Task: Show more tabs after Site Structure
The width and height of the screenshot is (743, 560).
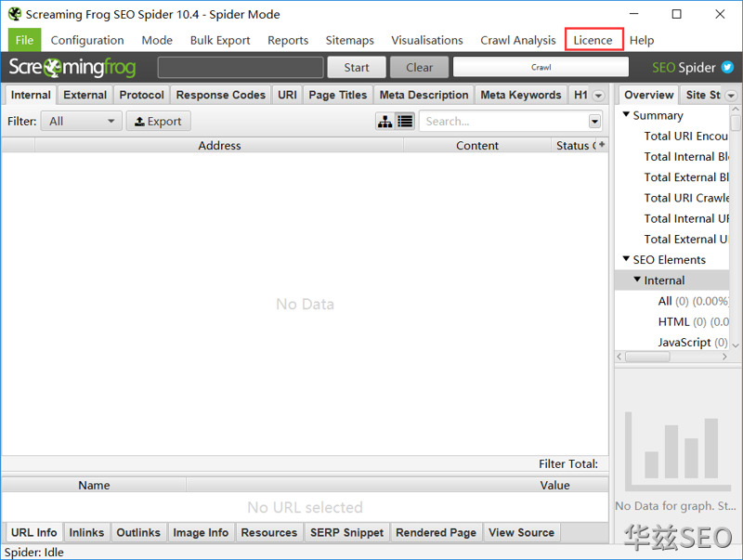Action: (x=731, y=96)
